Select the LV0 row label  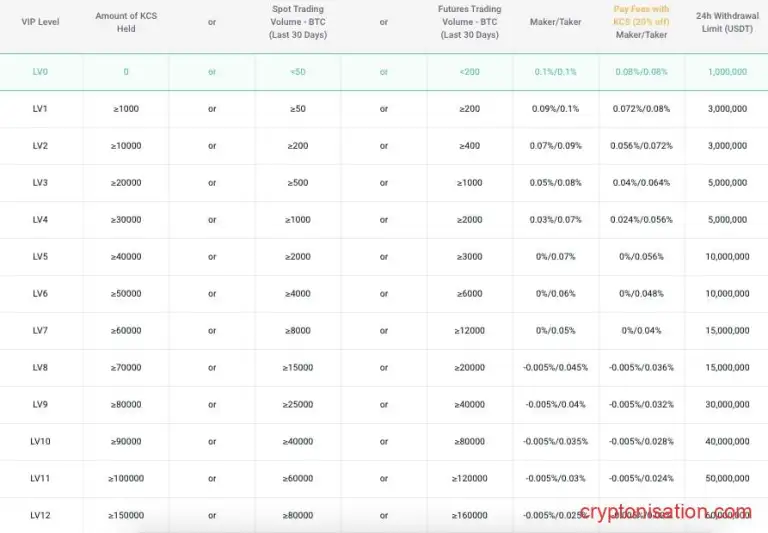40,72
